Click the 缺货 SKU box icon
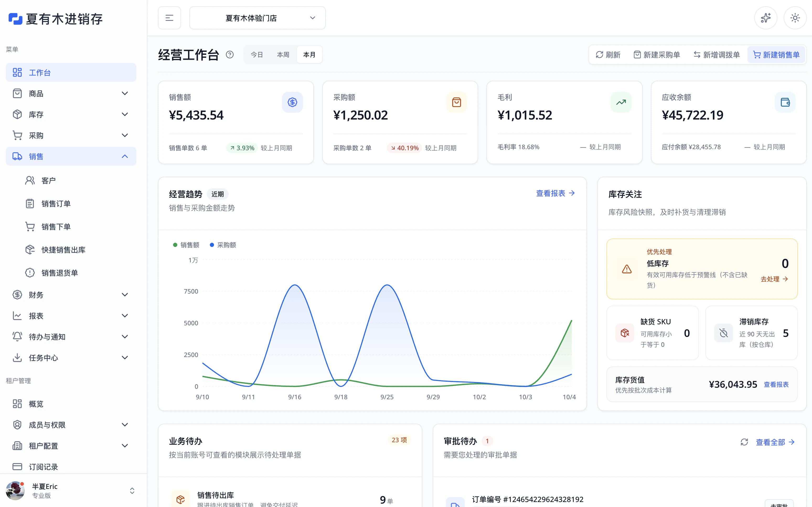 [624, 333]
